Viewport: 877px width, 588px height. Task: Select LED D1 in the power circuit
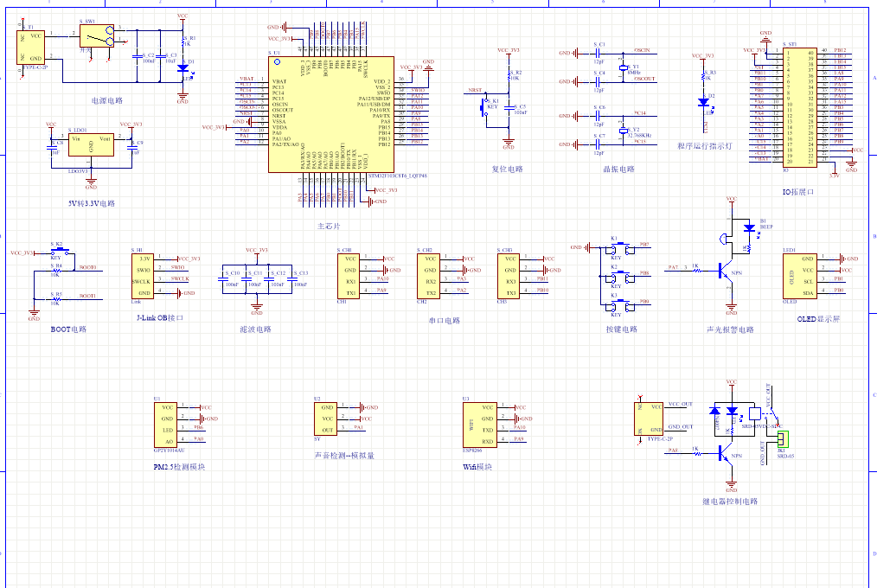tap(182, 67)
